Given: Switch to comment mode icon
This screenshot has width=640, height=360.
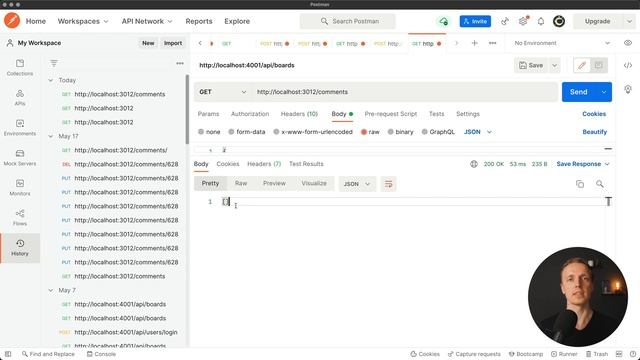Looking at the screenshot, I should click(599, 65).
